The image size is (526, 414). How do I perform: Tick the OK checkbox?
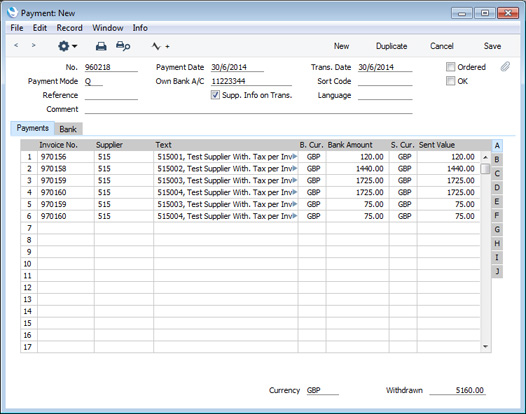click(x=450, y=81)
